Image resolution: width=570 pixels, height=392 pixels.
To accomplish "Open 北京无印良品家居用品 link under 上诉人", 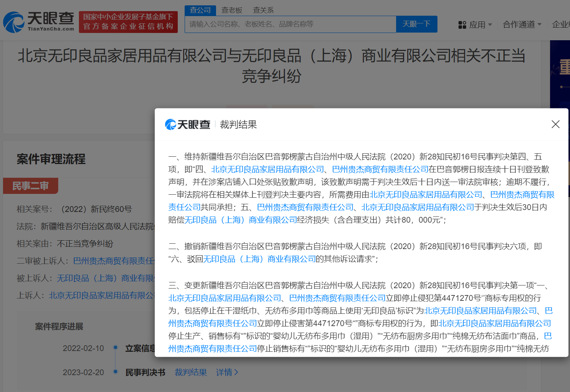I will [102, 295].
